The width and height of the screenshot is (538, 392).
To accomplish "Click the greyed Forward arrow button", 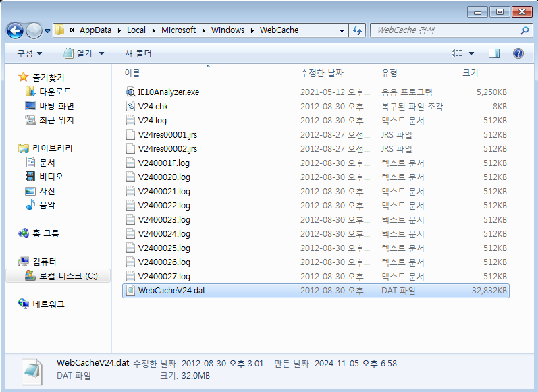I will click(34, 30).
